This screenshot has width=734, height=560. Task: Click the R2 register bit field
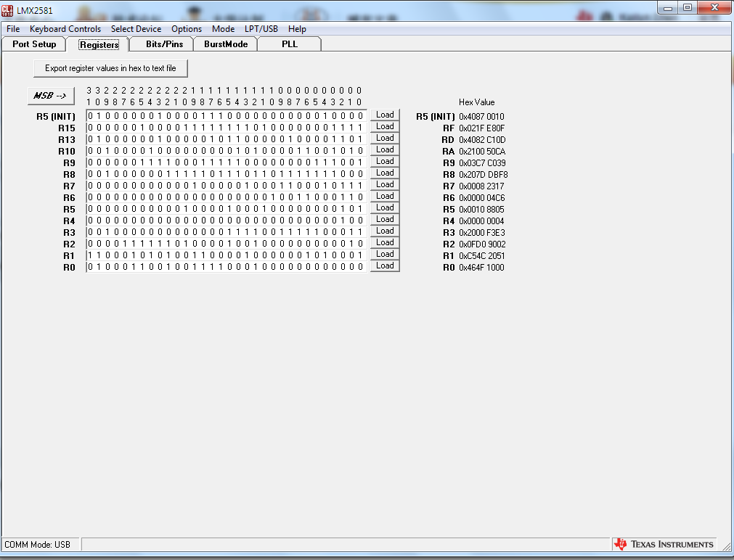[x=227, y=243]
